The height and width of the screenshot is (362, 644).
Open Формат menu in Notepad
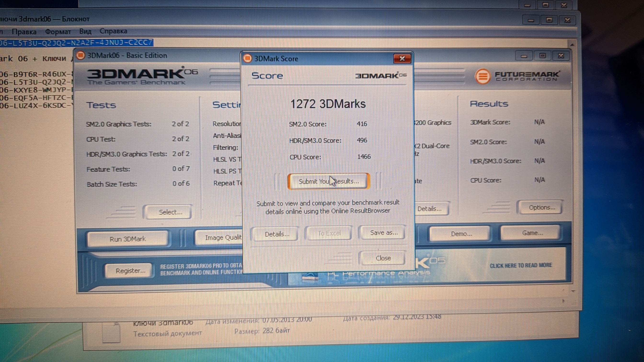[58, 32]
